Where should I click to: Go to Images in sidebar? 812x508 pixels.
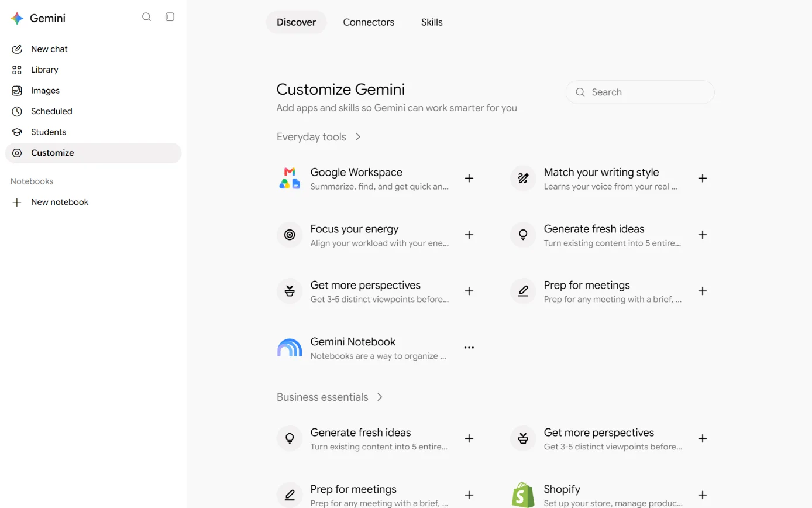94,91
